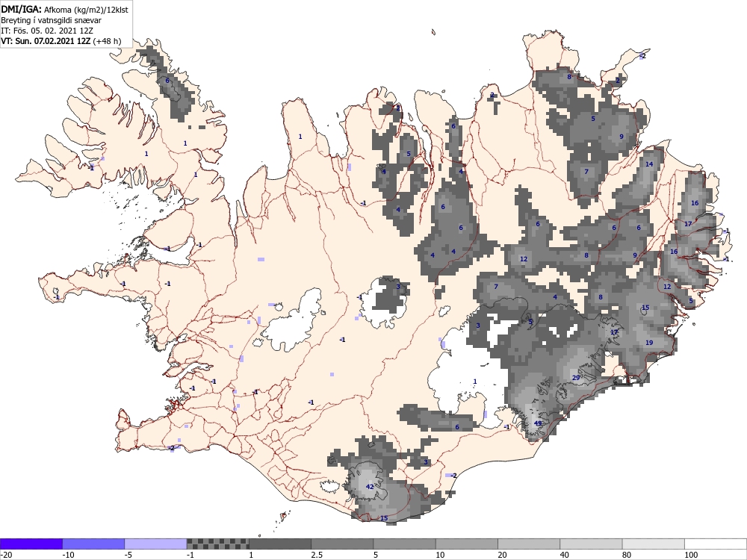Click the '20' legend tick label
The height and width of the screenshot is (560, 747).
503,555
